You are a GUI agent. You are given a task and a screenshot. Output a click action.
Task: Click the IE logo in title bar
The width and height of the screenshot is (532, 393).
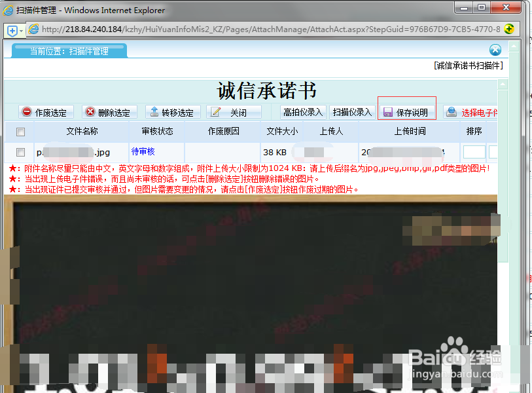point(8,10)
